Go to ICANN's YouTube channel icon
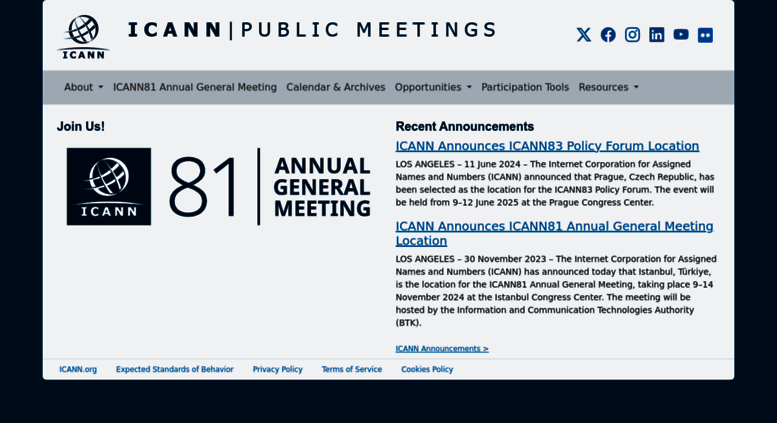 [681, 34]
